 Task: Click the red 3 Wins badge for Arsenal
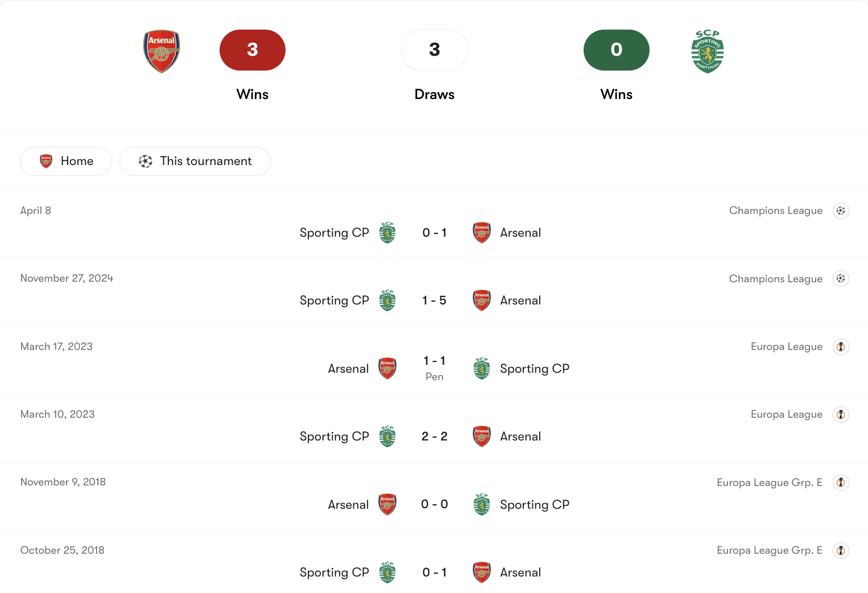click(252, 50)
